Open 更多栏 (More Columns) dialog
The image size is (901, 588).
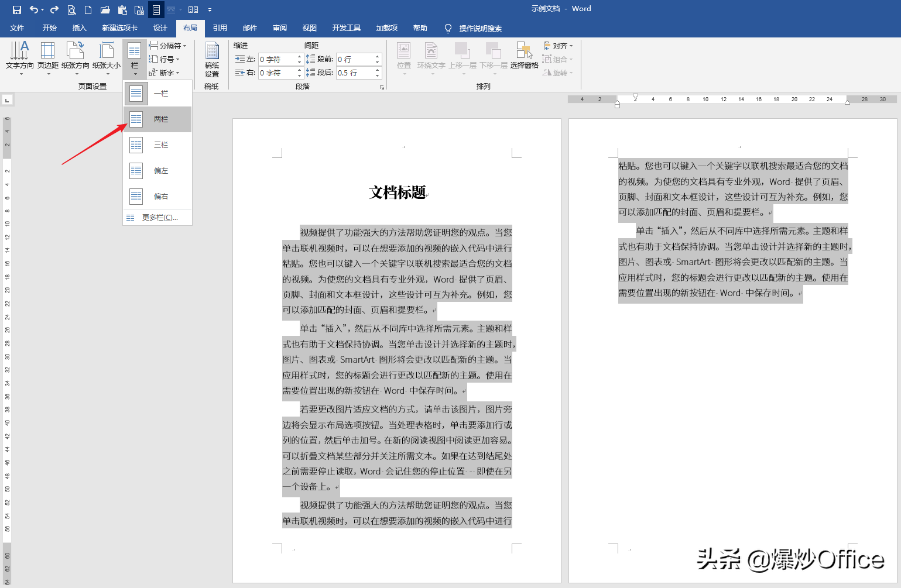coord(157,218)
